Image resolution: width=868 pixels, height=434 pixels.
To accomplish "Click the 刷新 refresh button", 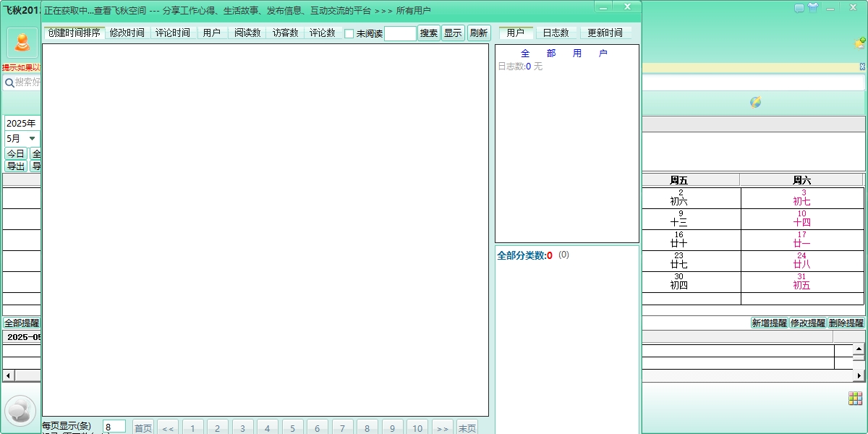I will click(x=478, y=33).
